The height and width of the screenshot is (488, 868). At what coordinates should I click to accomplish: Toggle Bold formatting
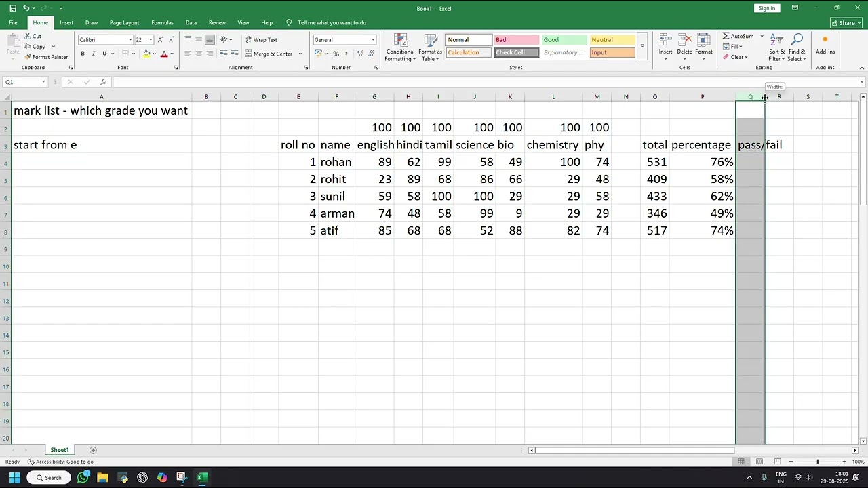click(x=83, y=54)
